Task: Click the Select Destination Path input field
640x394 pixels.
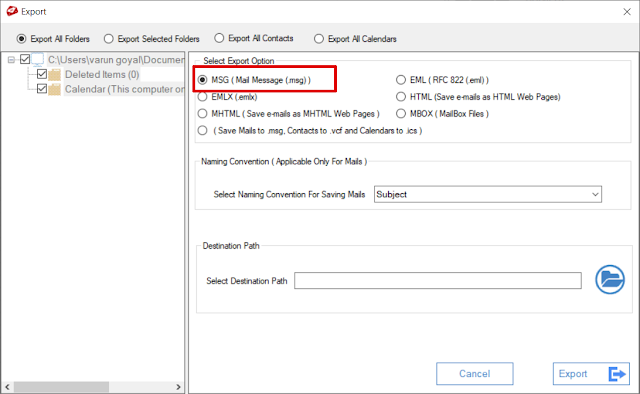Action: [438, 280]
